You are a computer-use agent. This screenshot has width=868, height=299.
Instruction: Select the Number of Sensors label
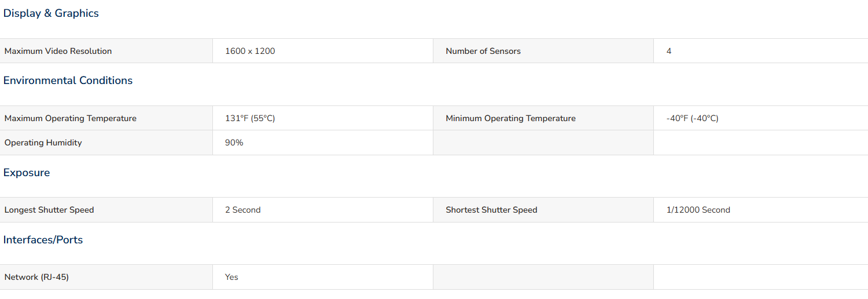pos(483,51)
